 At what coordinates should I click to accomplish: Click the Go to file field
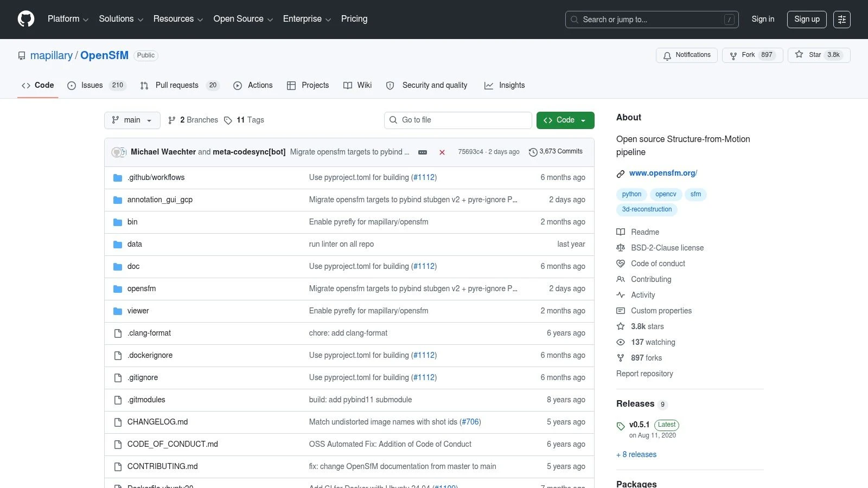(x=458, y=120)
